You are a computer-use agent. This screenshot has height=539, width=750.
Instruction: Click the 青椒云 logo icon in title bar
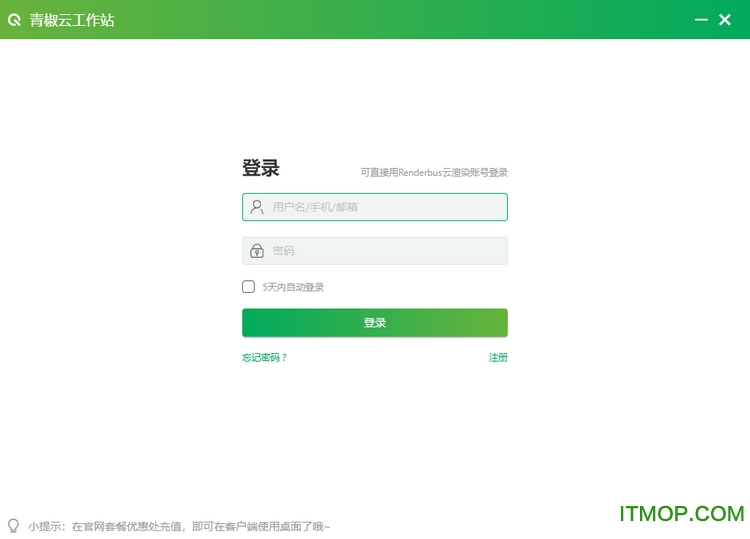pos(14,20)
